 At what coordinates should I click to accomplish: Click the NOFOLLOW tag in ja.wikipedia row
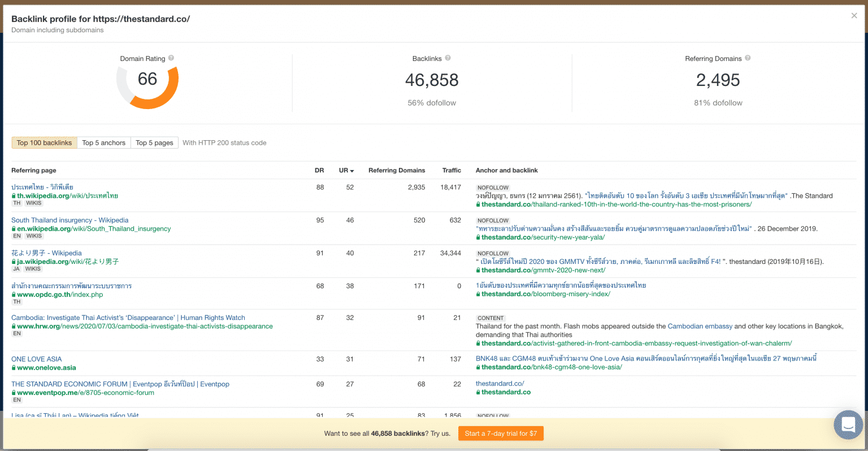493,254
